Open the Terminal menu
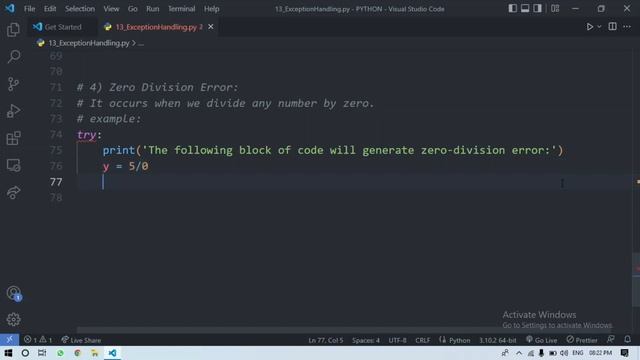This screenshot has height=360, width=640. [x=182, y=9]
